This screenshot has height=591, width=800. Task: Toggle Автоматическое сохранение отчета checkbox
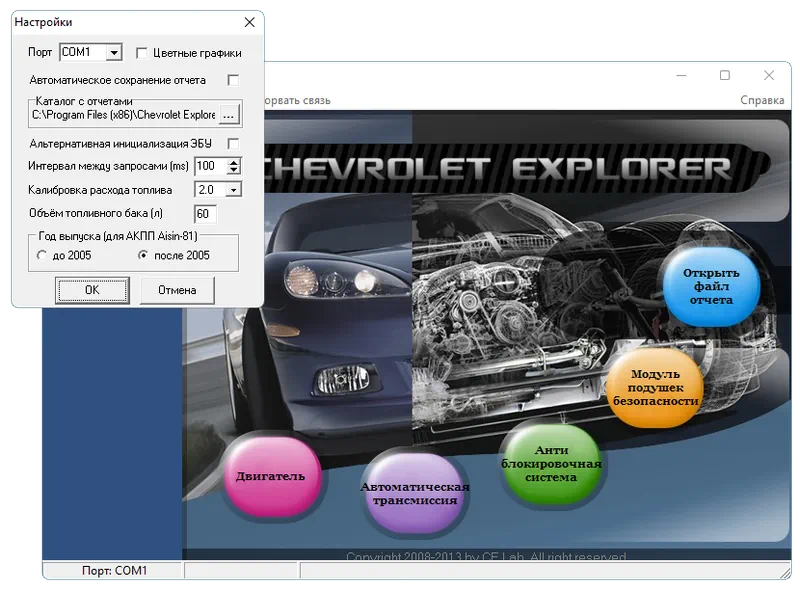233,80
